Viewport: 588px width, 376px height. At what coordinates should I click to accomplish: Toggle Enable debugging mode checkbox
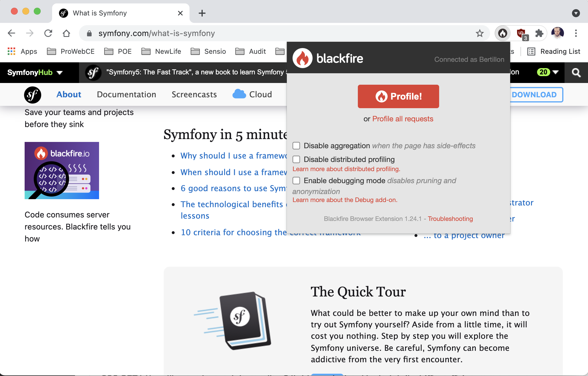(x=296, y=181)
